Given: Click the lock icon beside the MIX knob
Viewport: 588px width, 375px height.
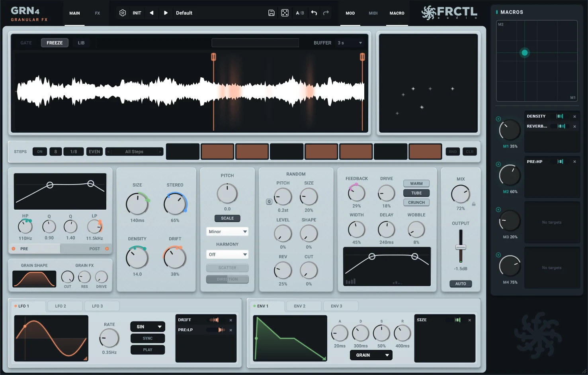Looking at the screenshot, I should 474,204.
